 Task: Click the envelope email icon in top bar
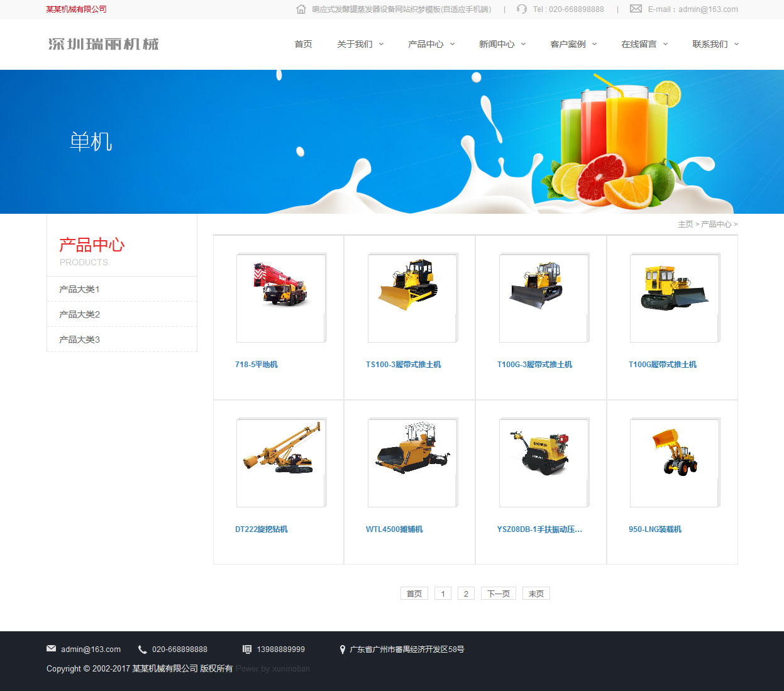tap(636, 9)
